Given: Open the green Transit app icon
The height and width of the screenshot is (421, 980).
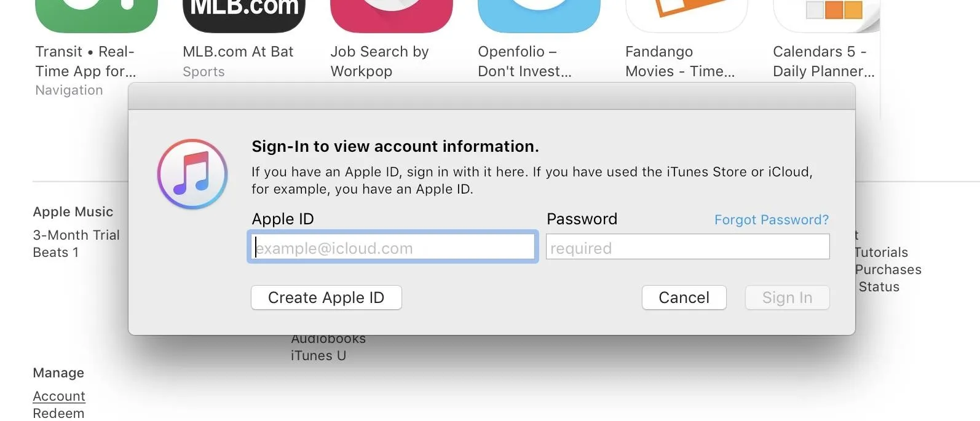Looking at the screenshot, I should click(x=97, y=15).
